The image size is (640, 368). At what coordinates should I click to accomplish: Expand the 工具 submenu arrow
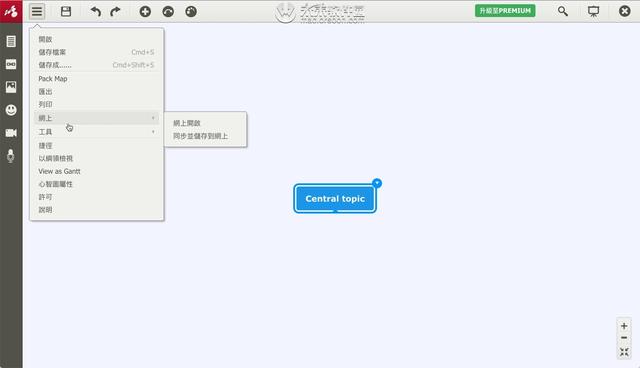pyautogui.click(x=153, y=131)
